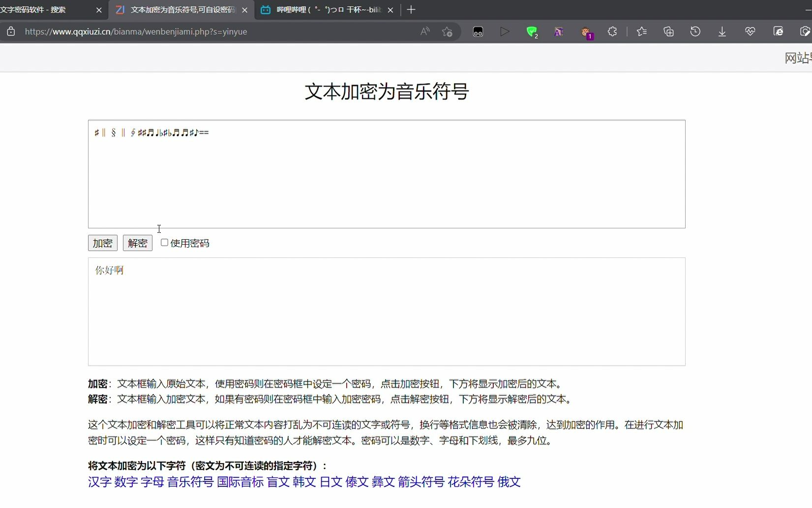This screenshot has width=812, height=508.
Task: Click the 加密 button
Action: 103,243
